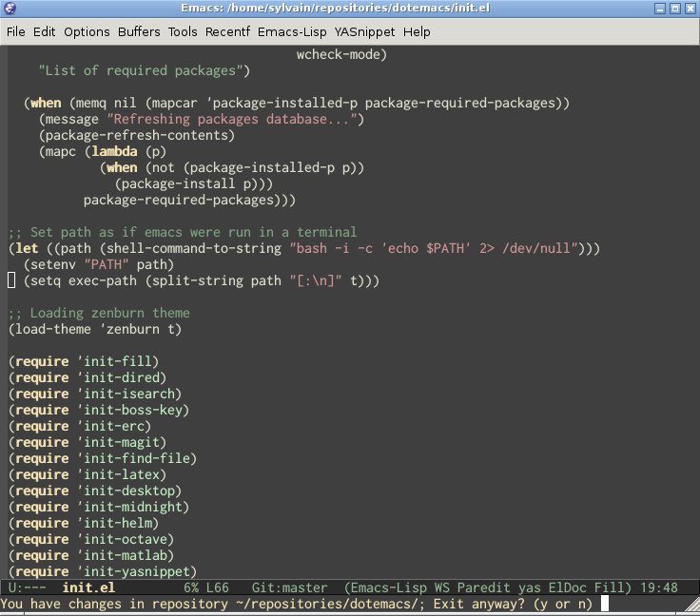The image size is (700, 616).
Task: Open the YASnippet menu
Action: [x=364, y=32]
